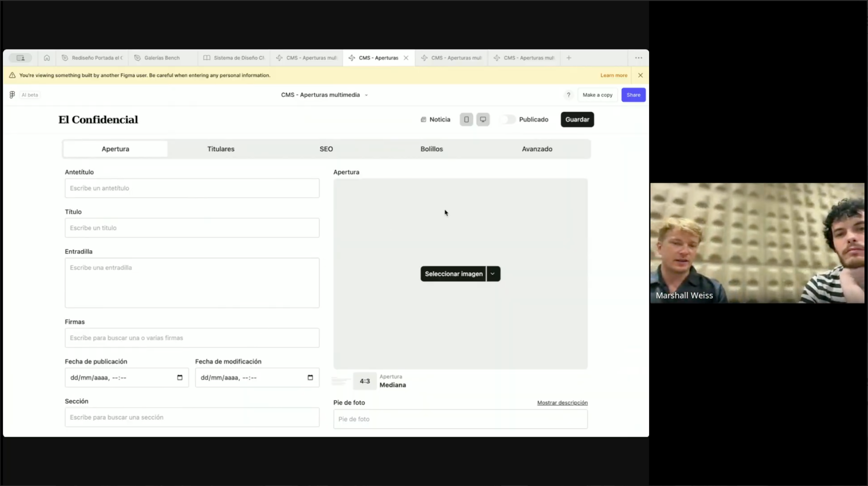Switch to Sistema de Diseño tab
868x486 pixels.
click(x=234, y=58)
